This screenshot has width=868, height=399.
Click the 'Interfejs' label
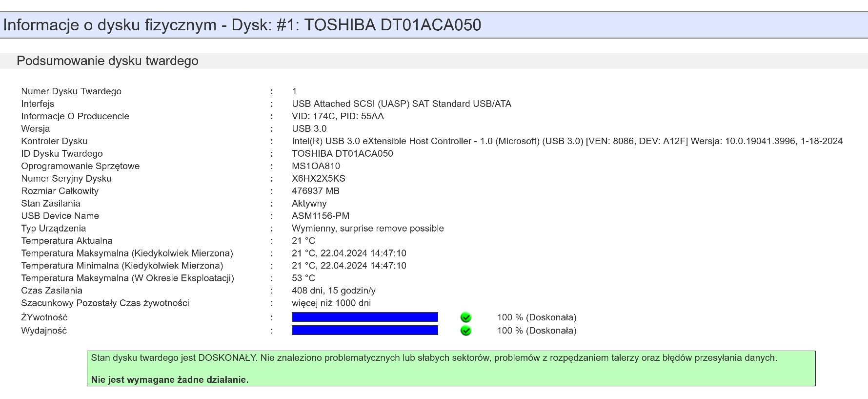pyautogui.click(x=38, y=104)
